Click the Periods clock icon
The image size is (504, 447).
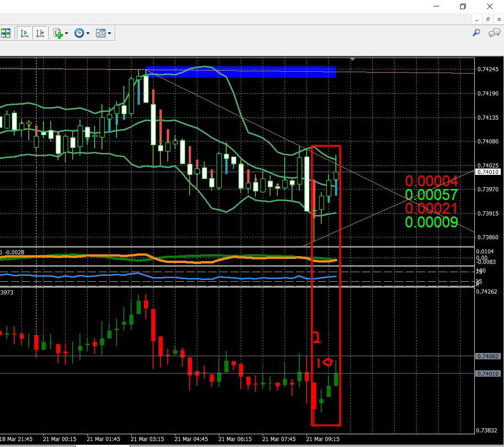79,32
